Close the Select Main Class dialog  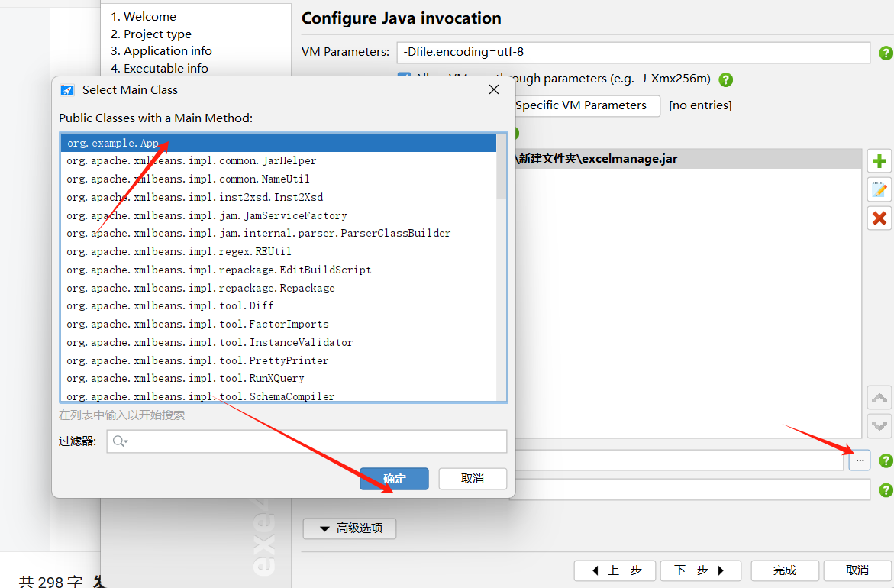(494, 89)
